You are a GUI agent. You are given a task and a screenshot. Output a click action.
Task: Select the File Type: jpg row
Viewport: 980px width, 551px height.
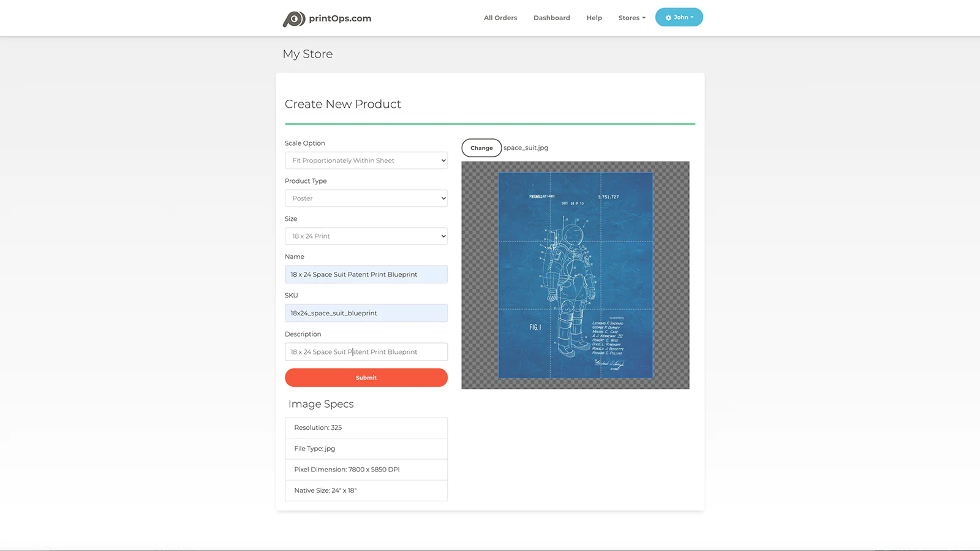[366, 449]
